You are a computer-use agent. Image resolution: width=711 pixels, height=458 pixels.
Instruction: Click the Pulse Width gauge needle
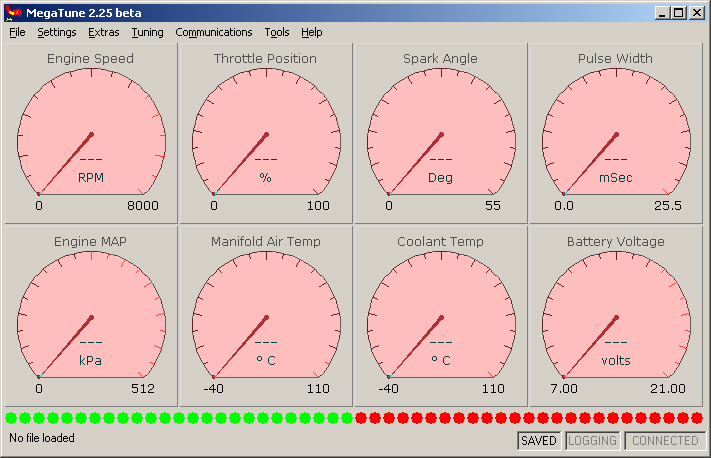coord(590,164)
